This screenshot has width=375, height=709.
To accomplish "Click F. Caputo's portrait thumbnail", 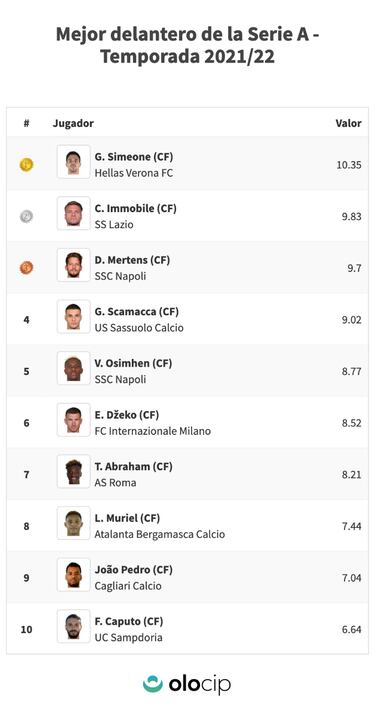I will pyautogui.click(x=74, y=626).
